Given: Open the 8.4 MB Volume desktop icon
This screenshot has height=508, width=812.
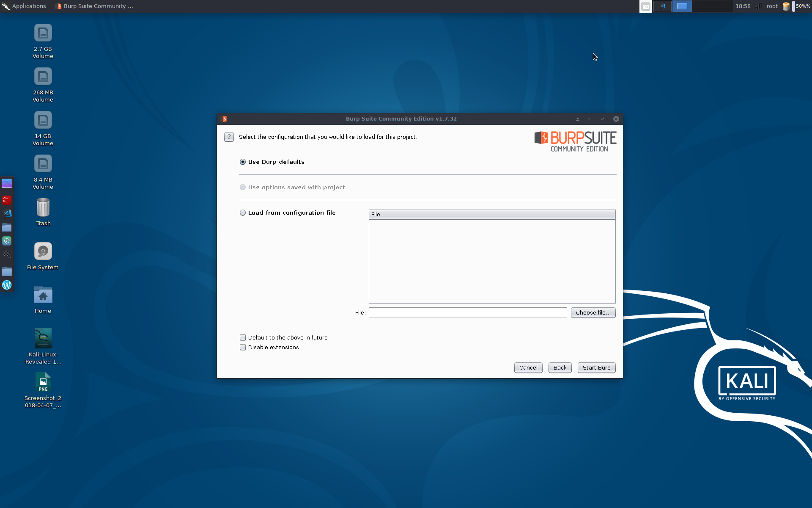Looking at the screenshot, I should coord(43,172).
